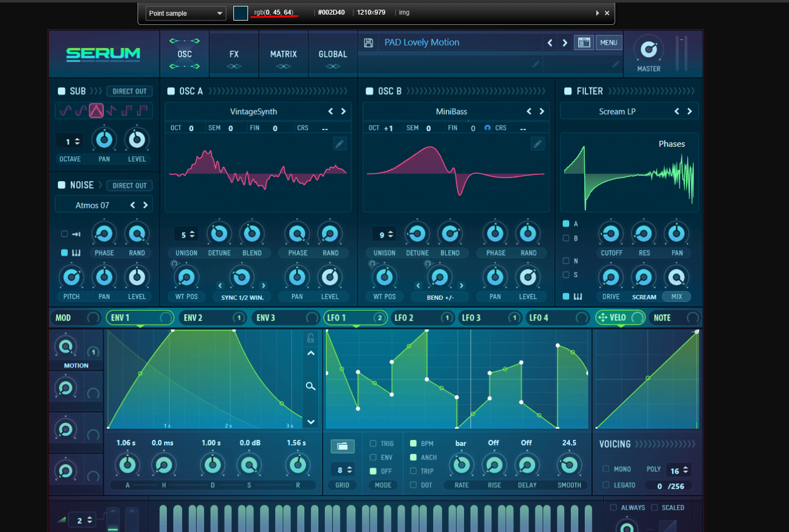Image resolution: width=789 pixels, height=532 pixels.
Task: Select the sine sub oscillator waveform
Action: 66,110
